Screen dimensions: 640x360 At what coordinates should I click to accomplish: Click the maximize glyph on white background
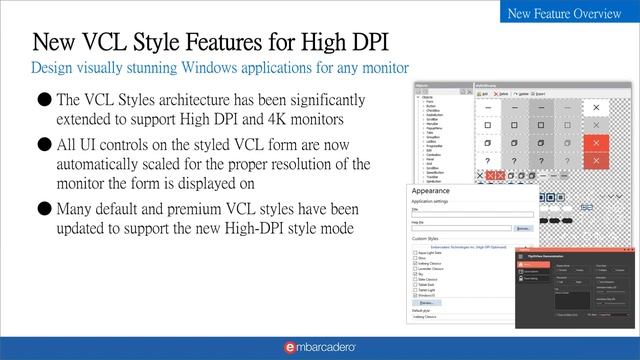[x=488, y=125]
